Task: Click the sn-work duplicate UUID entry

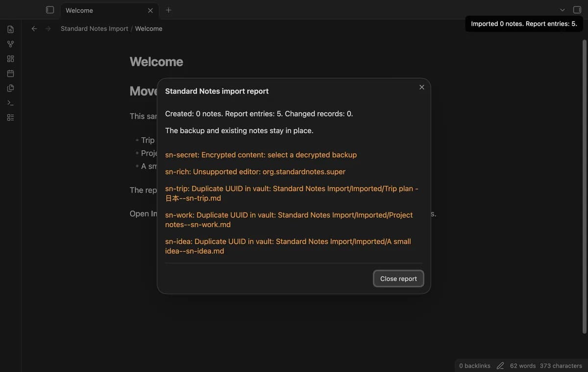Action: (x=289, y=220)
